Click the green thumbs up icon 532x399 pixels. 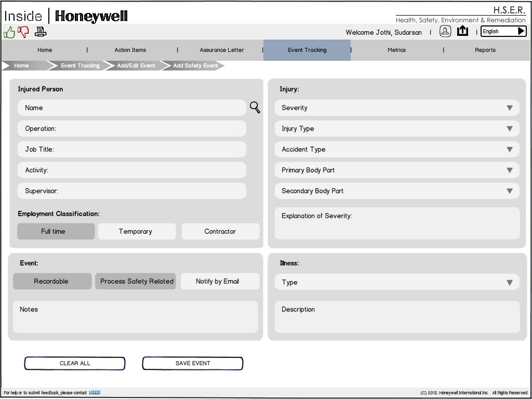[x=9, y=32]
